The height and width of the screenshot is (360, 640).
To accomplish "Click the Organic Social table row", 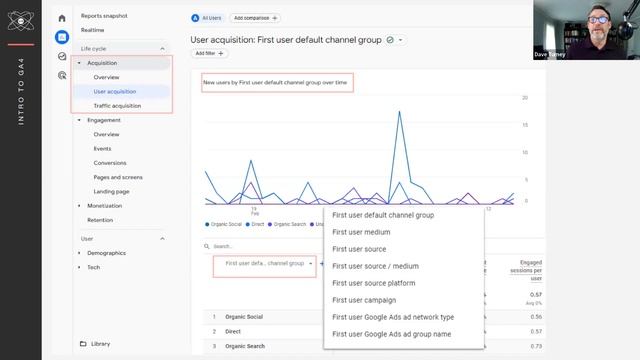I will point(374,317).
